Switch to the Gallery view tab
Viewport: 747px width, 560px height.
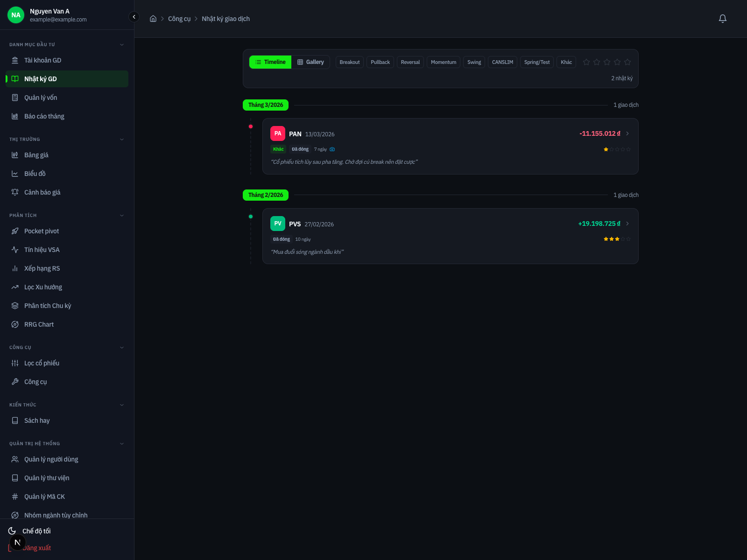click(x=310, y=62)
